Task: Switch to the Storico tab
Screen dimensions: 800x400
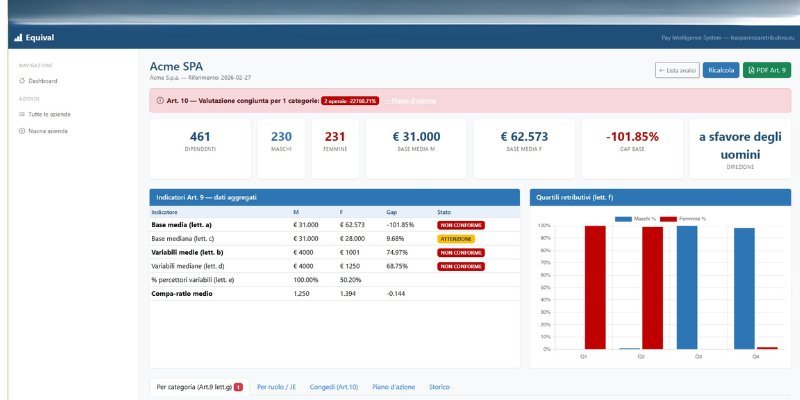Action: coord(439,387)
